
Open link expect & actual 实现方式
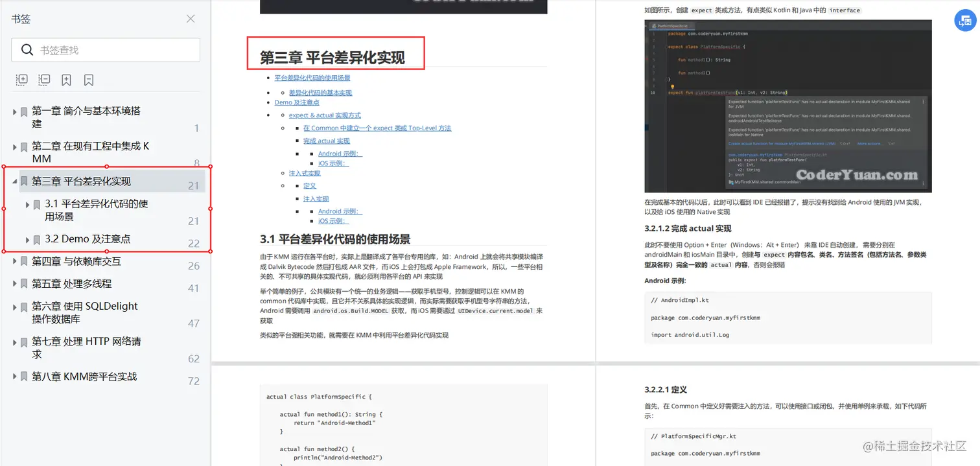coord(325,115)
